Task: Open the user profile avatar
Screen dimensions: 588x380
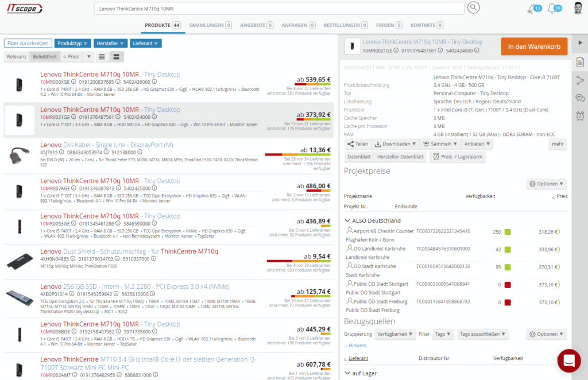Action: click(578, 8)
